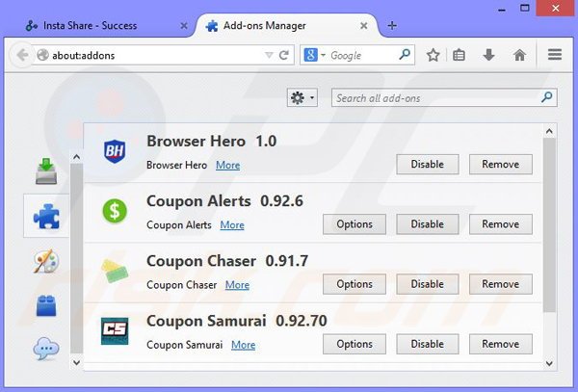Close the Insta Share - Success tab

184,26
